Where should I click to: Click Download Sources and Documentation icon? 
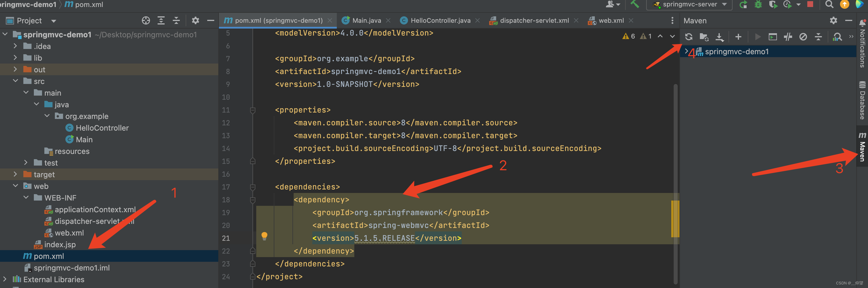pos(719,37)
